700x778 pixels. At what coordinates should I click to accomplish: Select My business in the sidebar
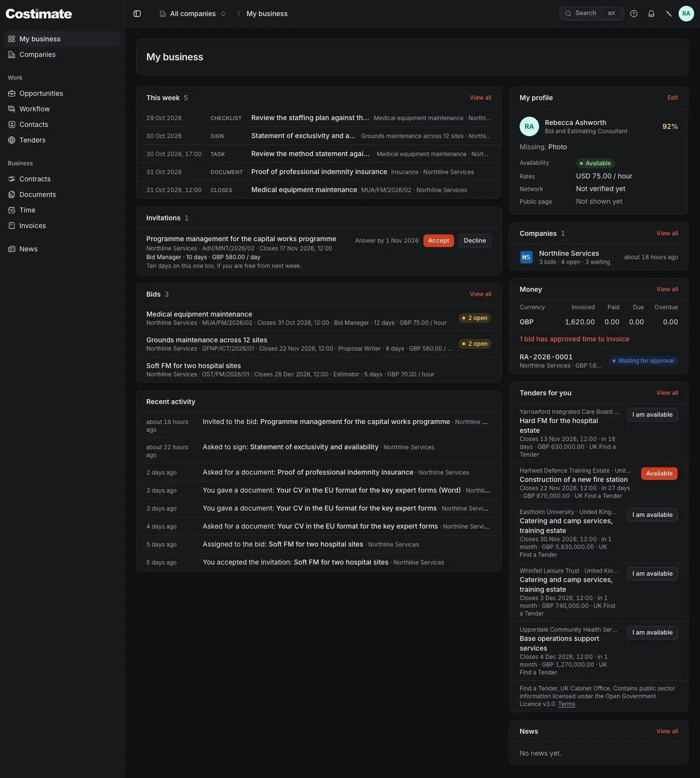coord(62,39)
